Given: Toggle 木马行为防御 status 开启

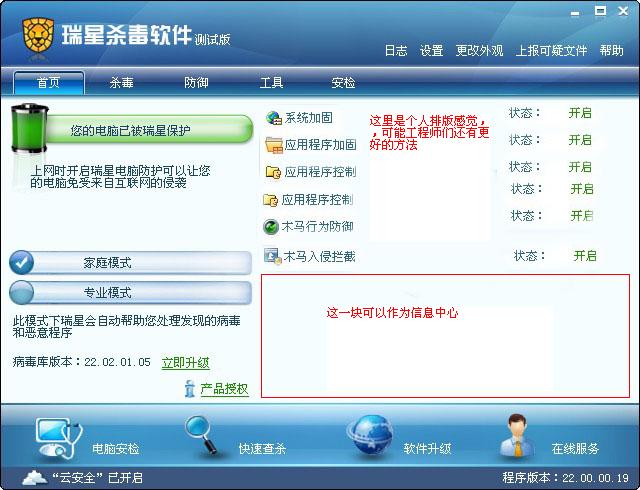Looking at the screenshot, I should [582, 216].
